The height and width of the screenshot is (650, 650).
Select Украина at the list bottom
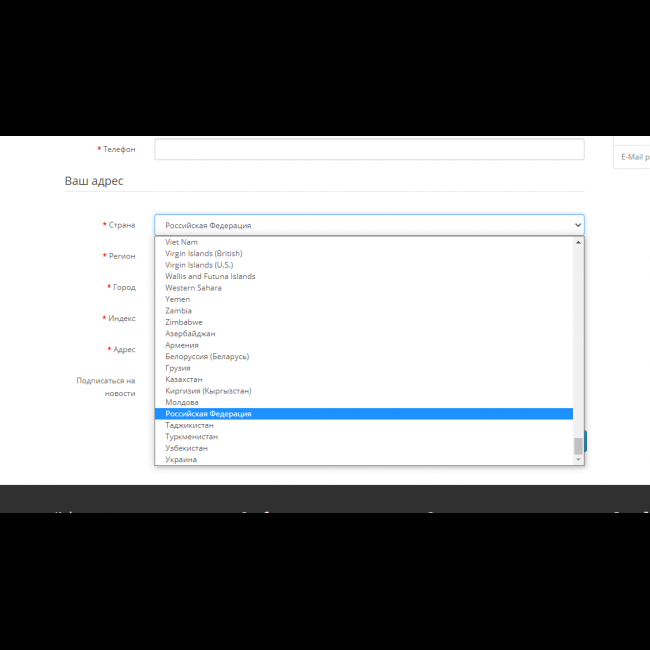point(181,460)
